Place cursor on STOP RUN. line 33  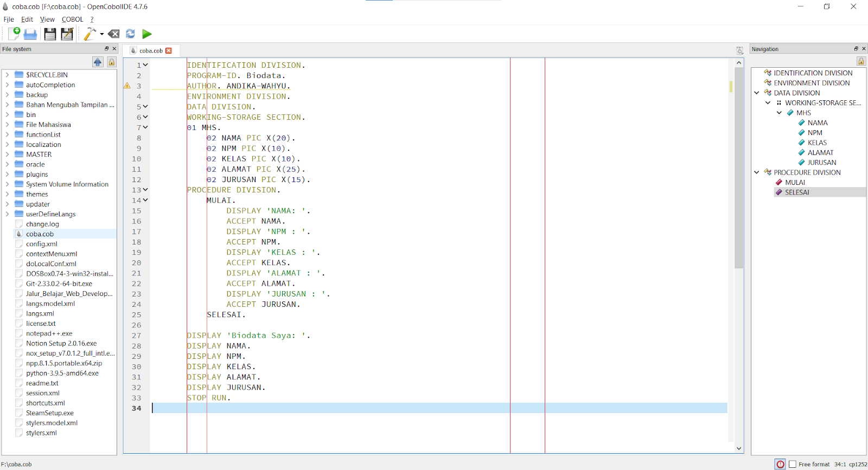pyautogui.click(x=209, y=398)
